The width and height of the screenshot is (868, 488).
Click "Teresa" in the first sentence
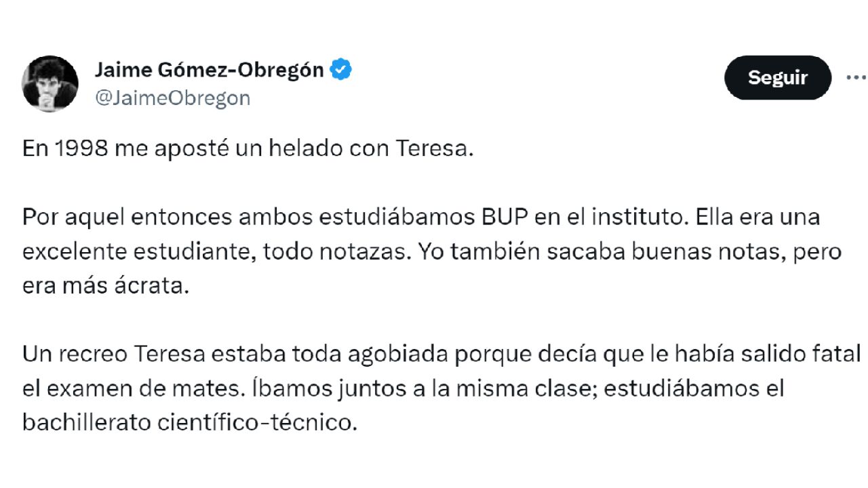coord(438,149)
